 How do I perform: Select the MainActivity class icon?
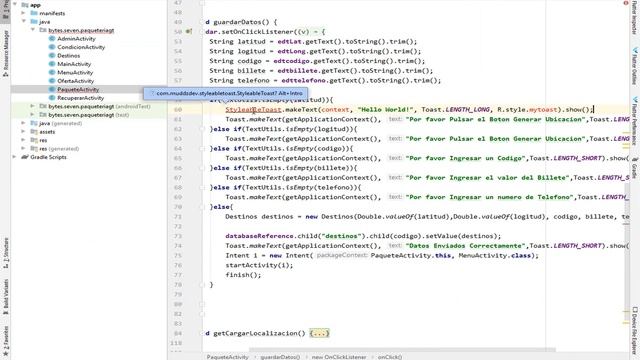tap(52, 64)
